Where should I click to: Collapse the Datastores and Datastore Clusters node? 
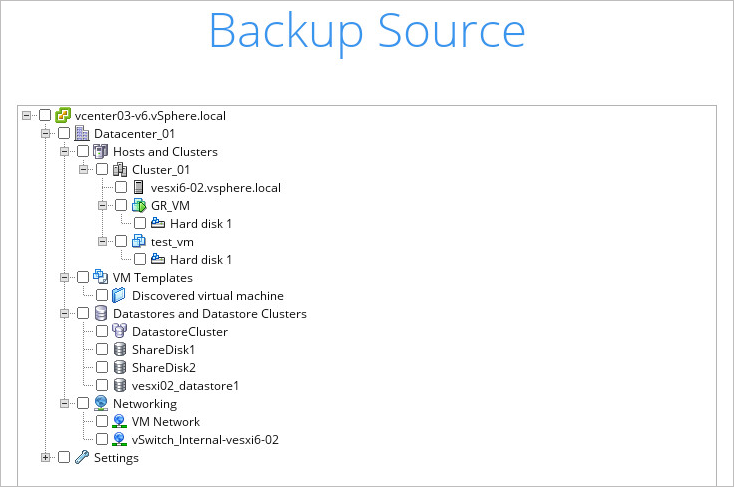(x=64, y=314)
